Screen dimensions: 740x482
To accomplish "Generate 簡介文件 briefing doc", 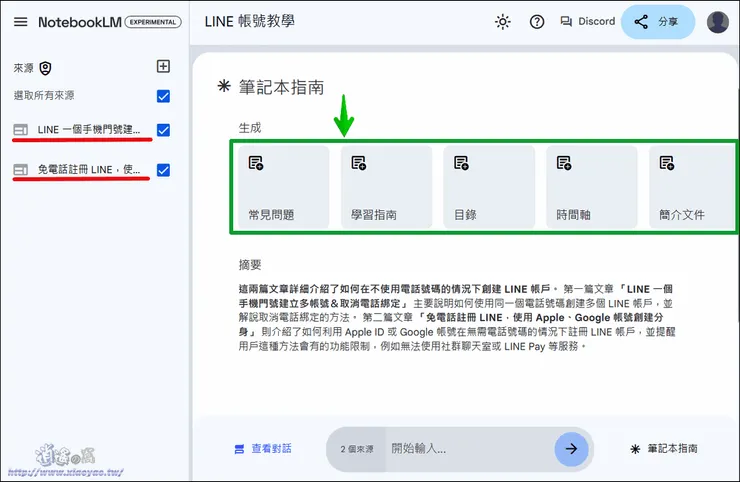I will (692, 187).
